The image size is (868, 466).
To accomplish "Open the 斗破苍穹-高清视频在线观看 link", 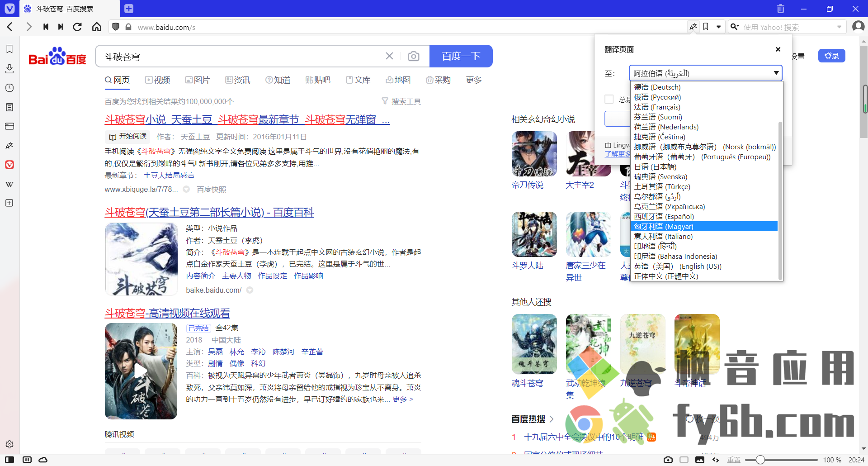I will coord(167,313).
